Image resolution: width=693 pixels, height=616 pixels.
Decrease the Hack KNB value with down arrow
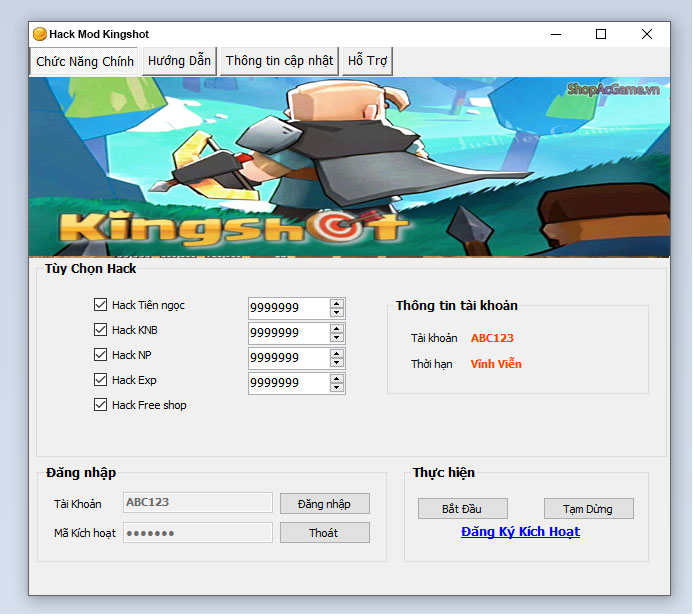pos(337,338)
